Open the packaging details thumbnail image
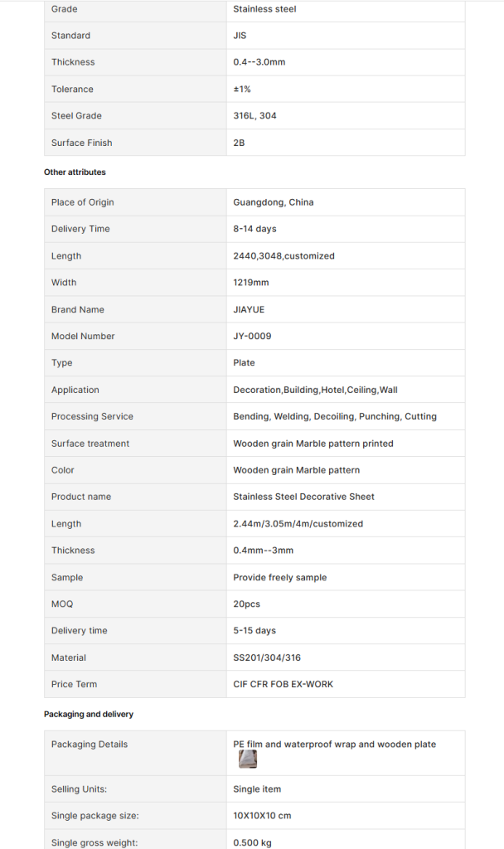The width and height of the screenshot is (504, 849). [248, 759]
